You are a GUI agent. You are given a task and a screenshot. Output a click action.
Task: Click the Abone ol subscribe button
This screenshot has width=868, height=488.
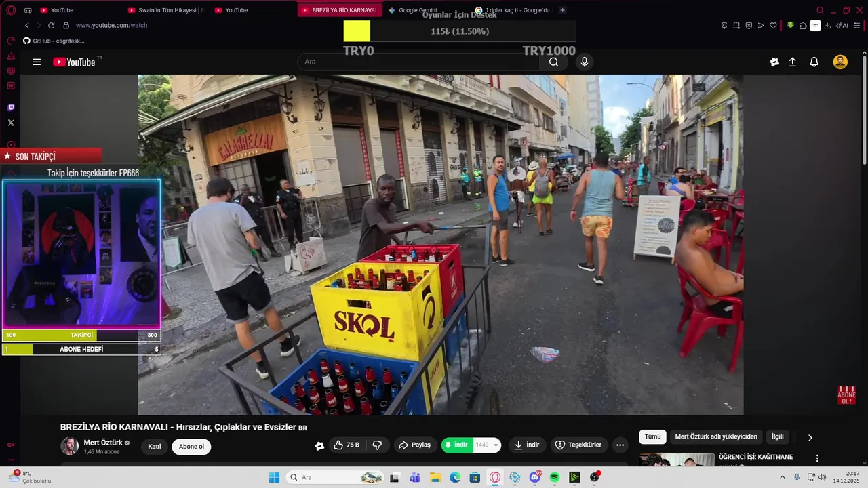pyautogui.click(x=191, y=447)
